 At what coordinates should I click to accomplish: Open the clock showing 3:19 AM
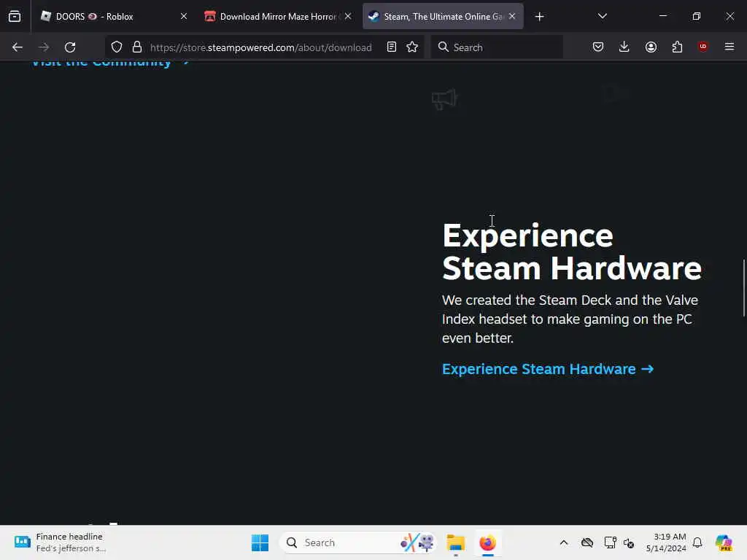click(666, 542)
